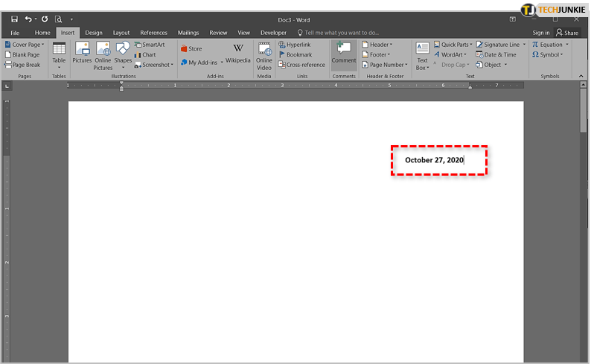
Task: Click the Undo arrow icon
Action: (28, 19)
